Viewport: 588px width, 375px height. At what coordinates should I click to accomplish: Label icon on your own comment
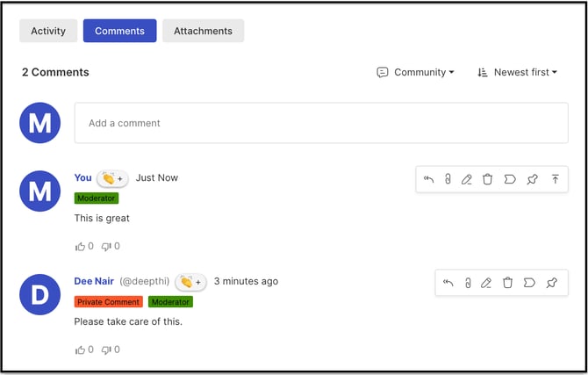tap(510, 179)
